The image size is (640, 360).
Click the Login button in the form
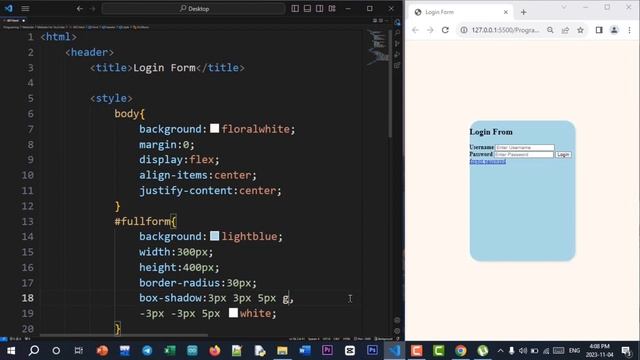point(563,155)
